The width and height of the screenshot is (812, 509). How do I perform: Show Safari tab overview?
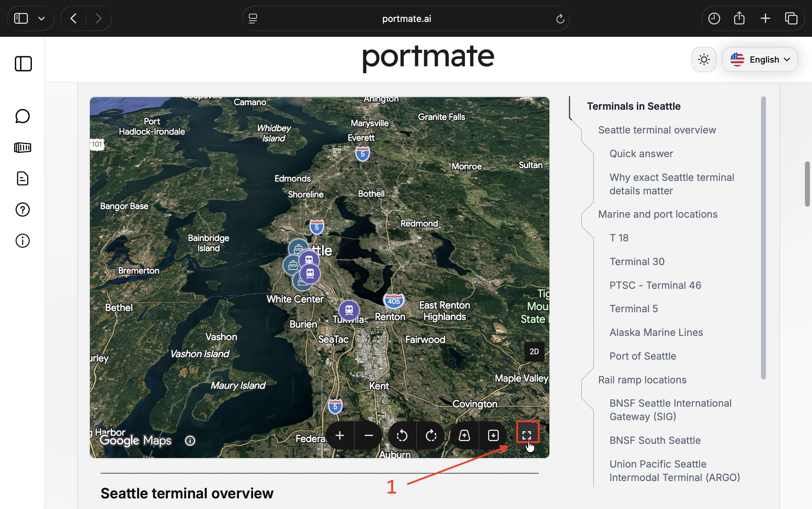tap(791, 18)
